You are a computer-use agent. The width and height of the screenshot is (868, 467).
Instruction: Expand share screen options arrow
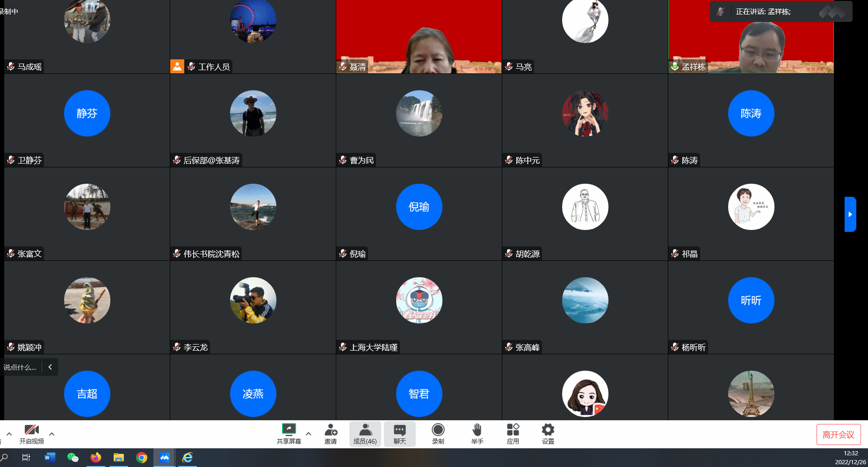coord(309,434)
